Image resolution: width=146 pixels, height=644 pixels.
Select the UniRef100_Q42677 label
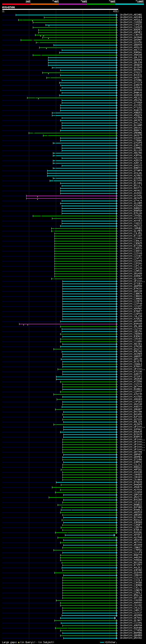point(131,77)
